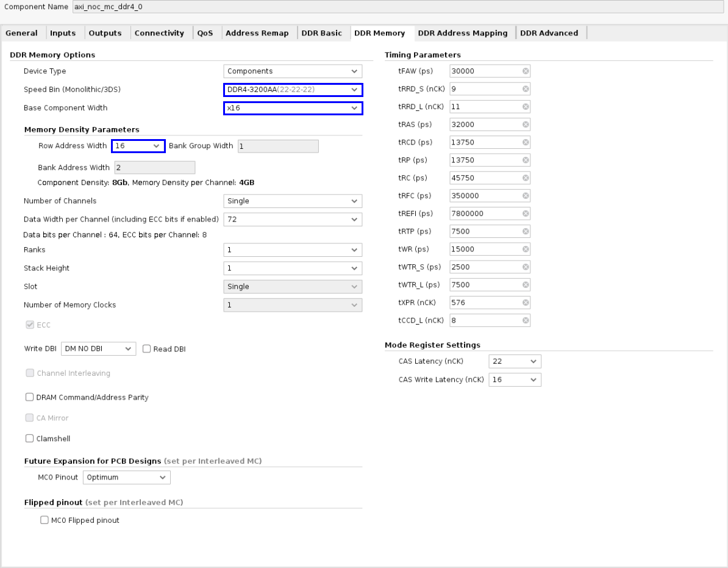Reset tRCD value with its clear icon

pos(526,142)
